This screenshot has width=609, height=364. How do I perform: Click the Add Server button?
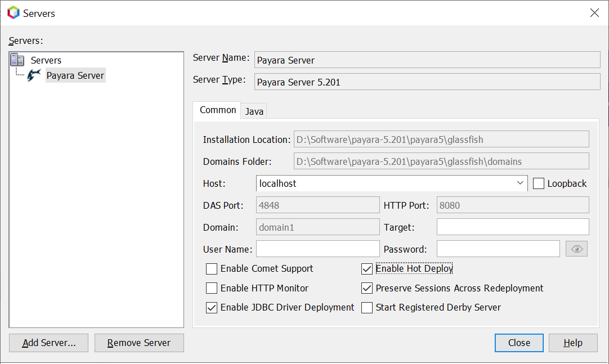[x=49, y=343]
